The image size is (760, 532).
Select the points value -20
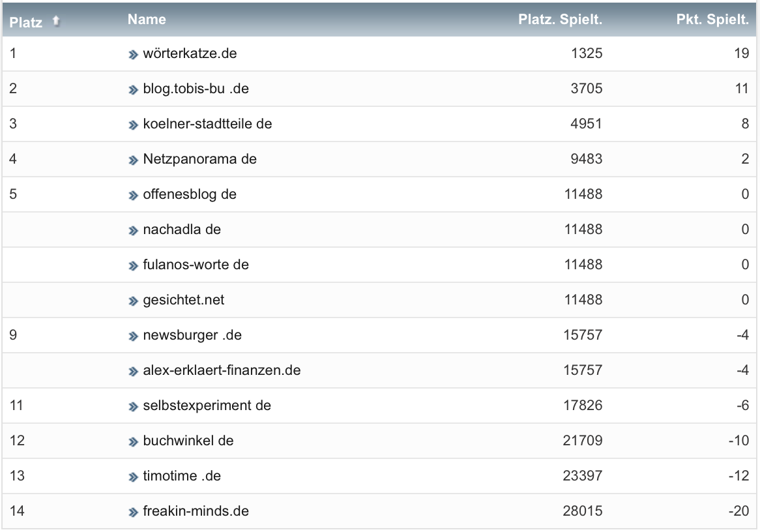click(738, 511)
